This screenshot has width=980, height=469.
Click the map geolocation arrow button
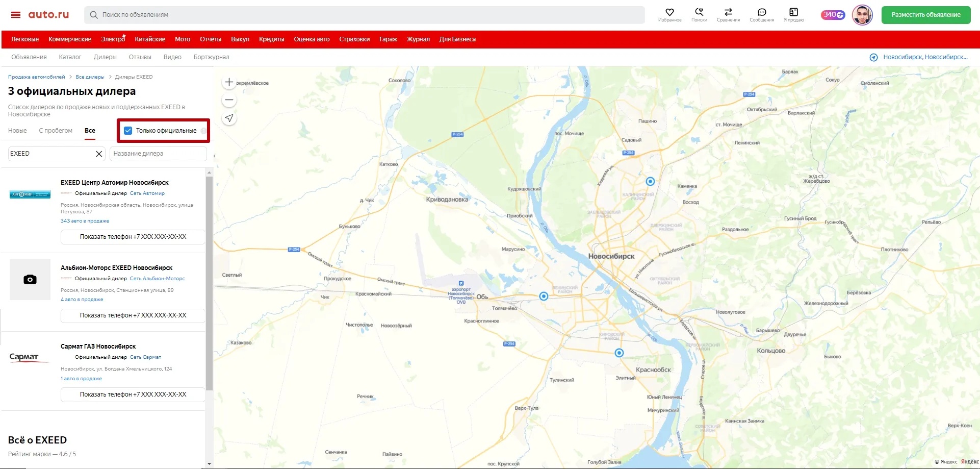229,118
